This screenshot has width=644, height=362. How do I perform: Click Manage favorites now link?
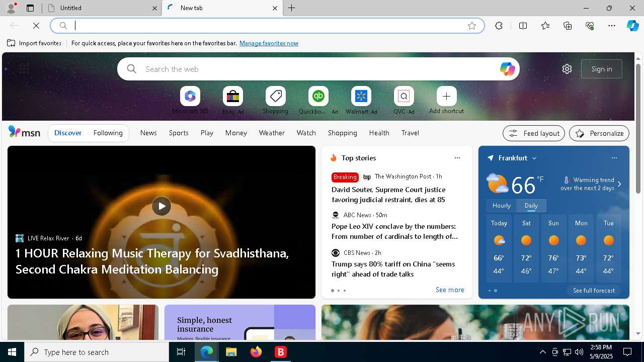(269, 43)
